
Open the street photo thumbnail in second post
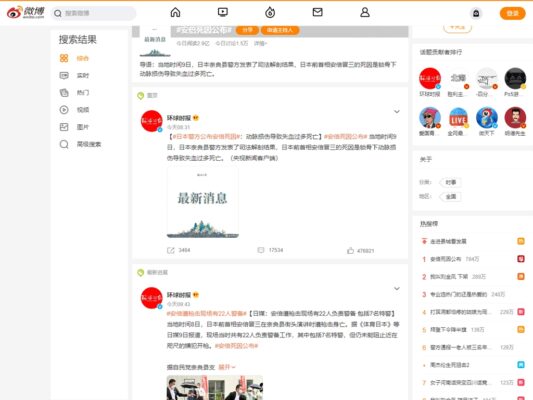[215, 387]
